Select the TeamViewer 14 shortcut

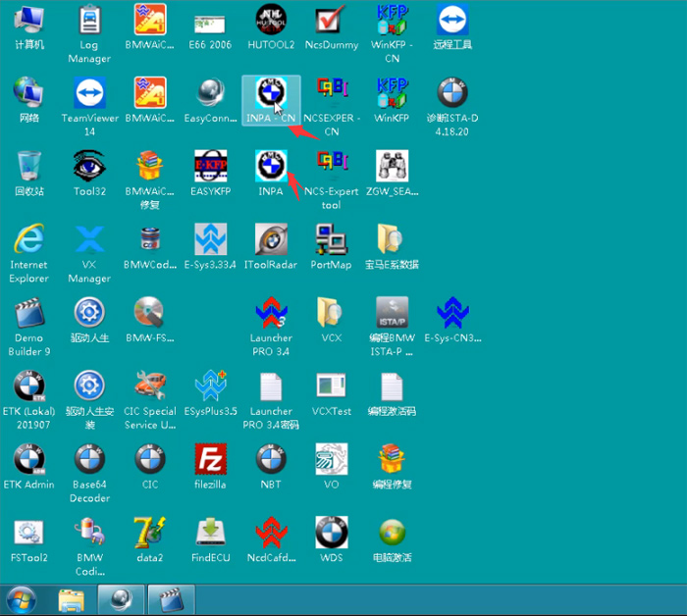click(90, 107)
